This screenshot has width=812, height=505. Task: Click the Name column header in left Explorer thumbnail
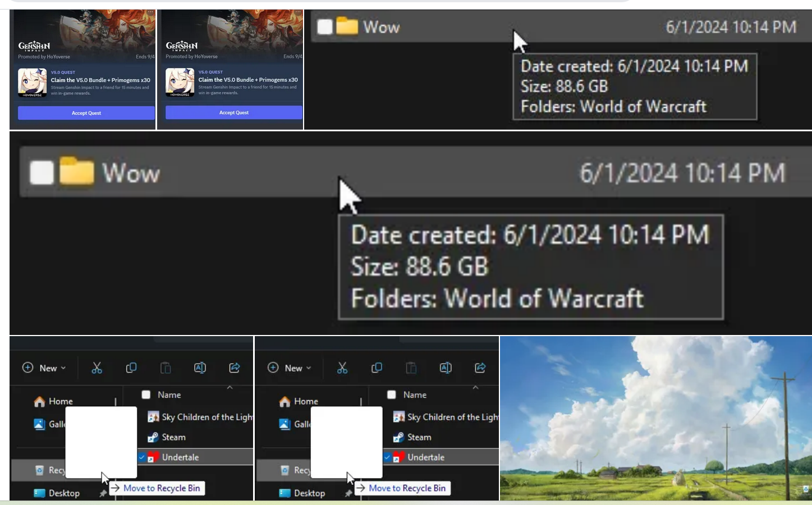[x=169, y=394]
